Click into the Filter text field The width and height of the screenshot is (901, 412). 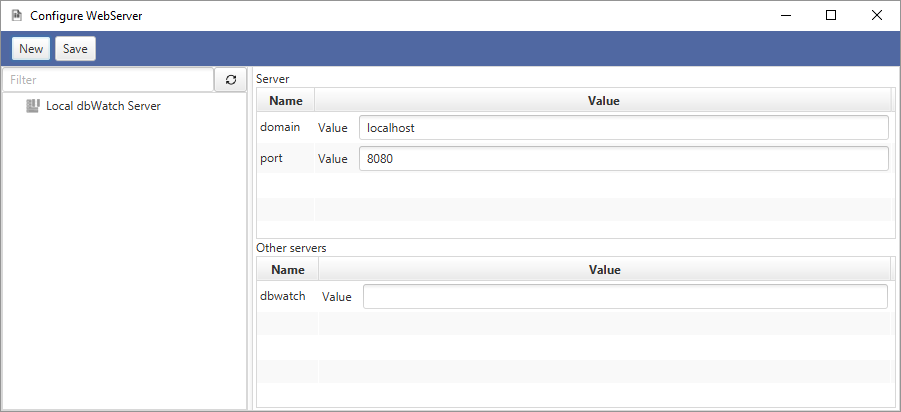tap(108, 80)
